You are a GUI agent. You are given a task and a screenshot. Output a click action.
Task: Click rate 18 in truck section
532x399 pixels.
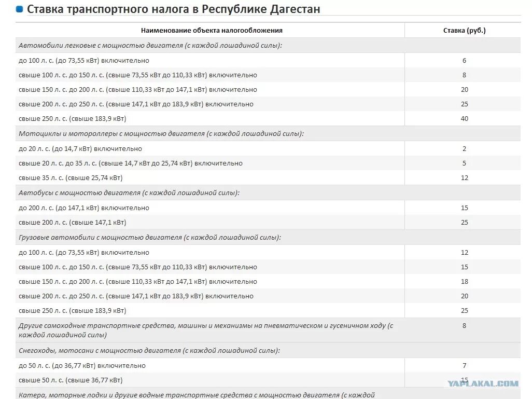tap(464, 282)
